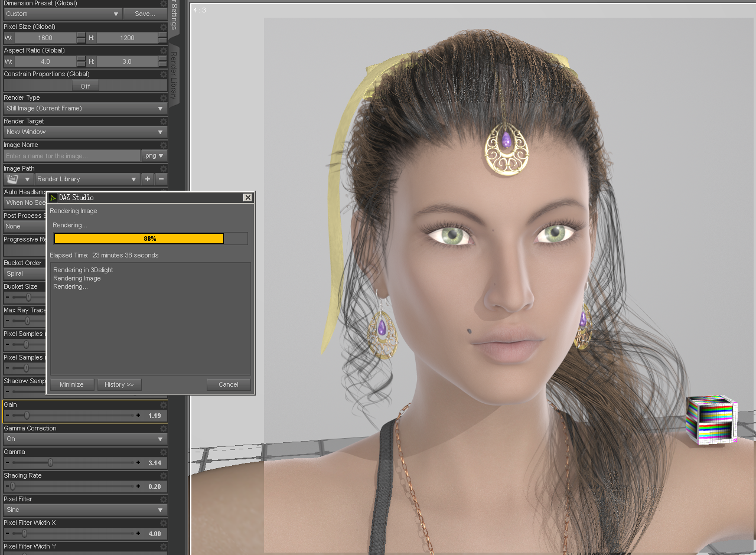Screen dimensions: 756x555
Task: Click Minimize in the render dialog
Action: (71, 384)
